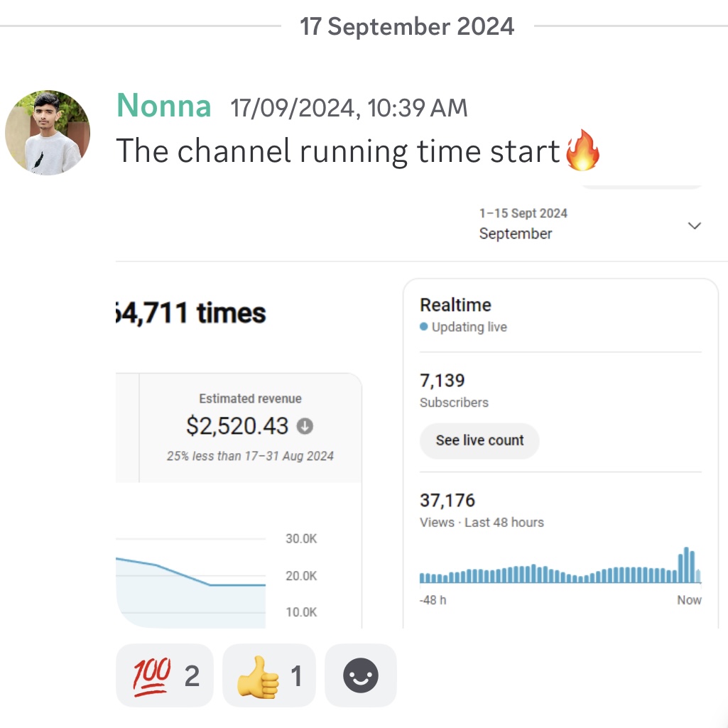The height and width of the screenshot is (728, 728).
Task: Open the add reaction smiley picker
Action: (x=361, y=675)
